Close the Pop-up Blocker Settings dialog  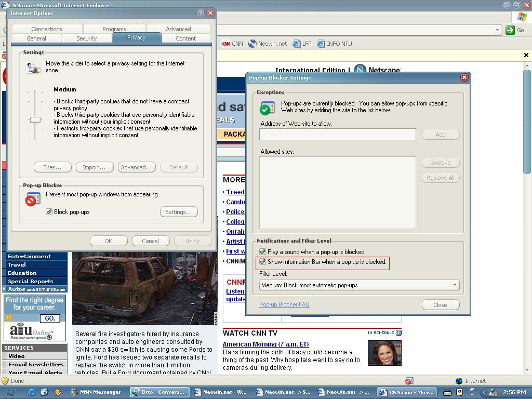[x=464, y=78]
